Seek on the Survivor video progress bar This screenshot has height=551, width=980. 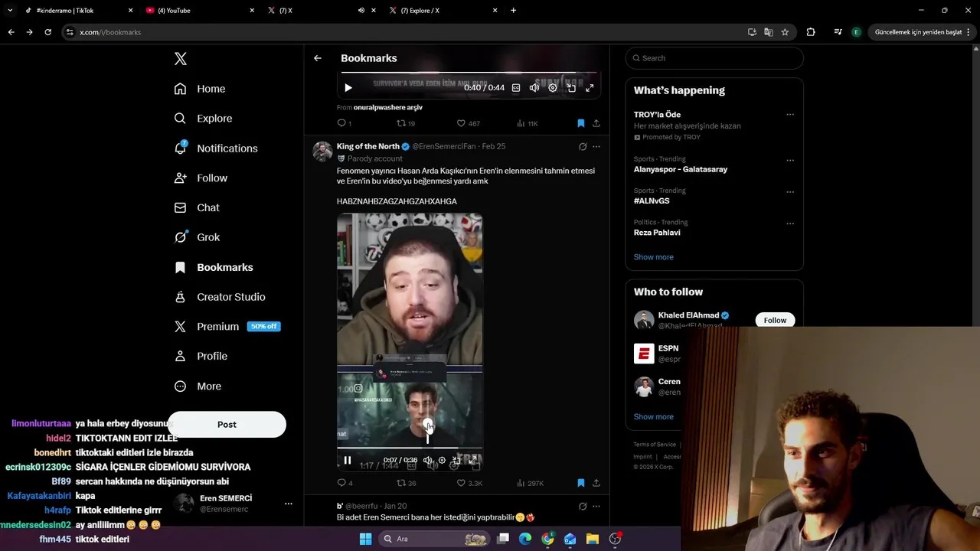469,73
